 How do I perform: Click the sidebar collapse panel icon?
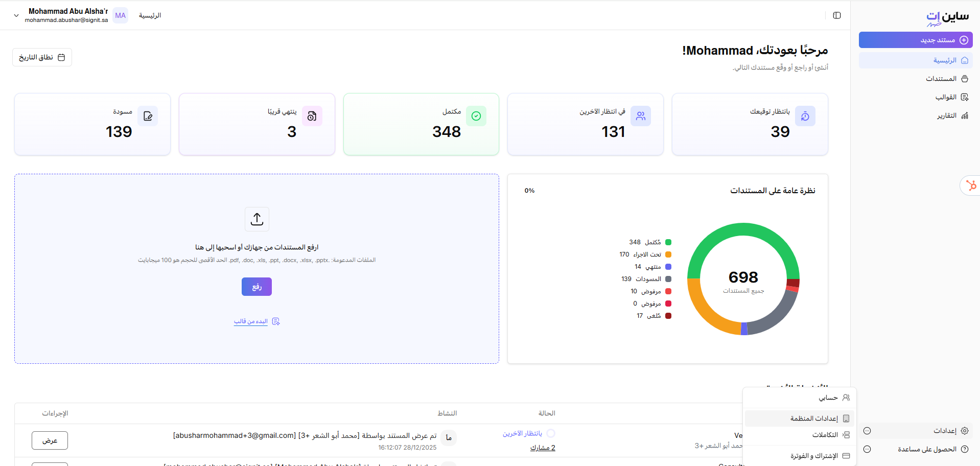click(836, 15)
